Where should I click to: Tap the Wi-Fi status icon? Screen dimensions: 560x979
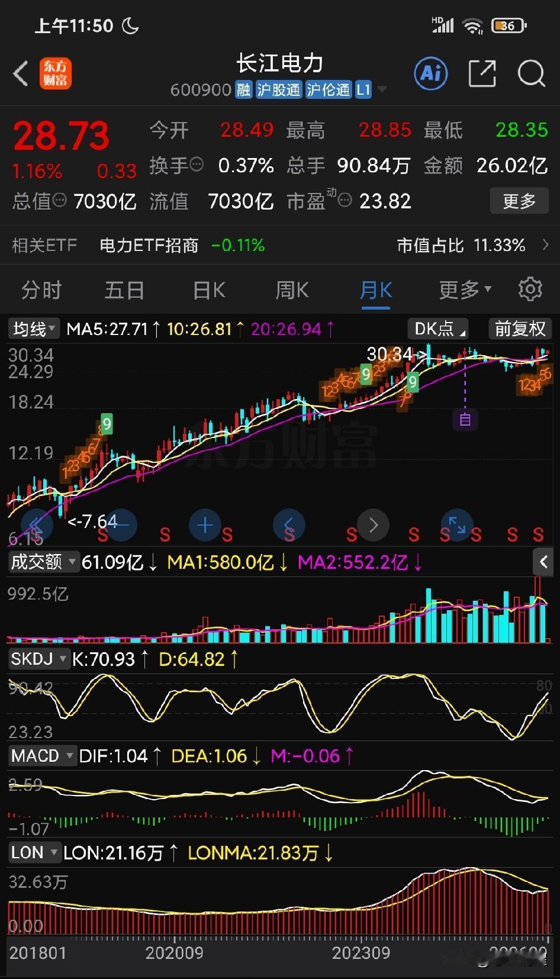[x=472, y=25]
